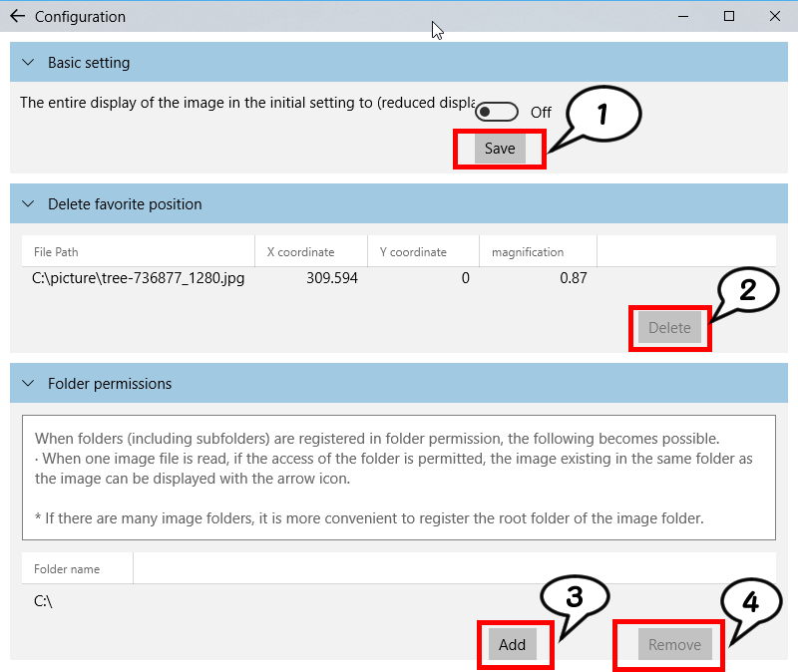Click the magnification column header
The height and width of the screenshot is (672, 798).
point(528,252)
